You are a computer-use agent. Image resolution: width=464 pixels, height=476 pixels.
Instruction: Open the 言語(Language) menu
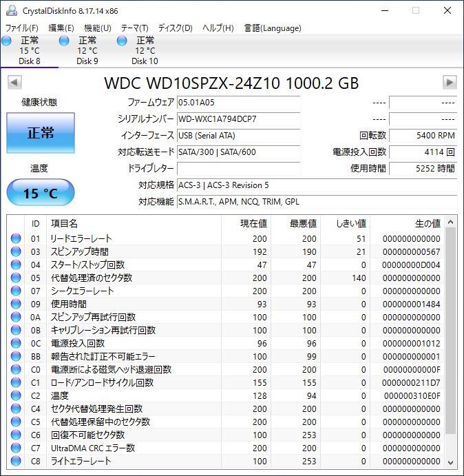(273, 28)
